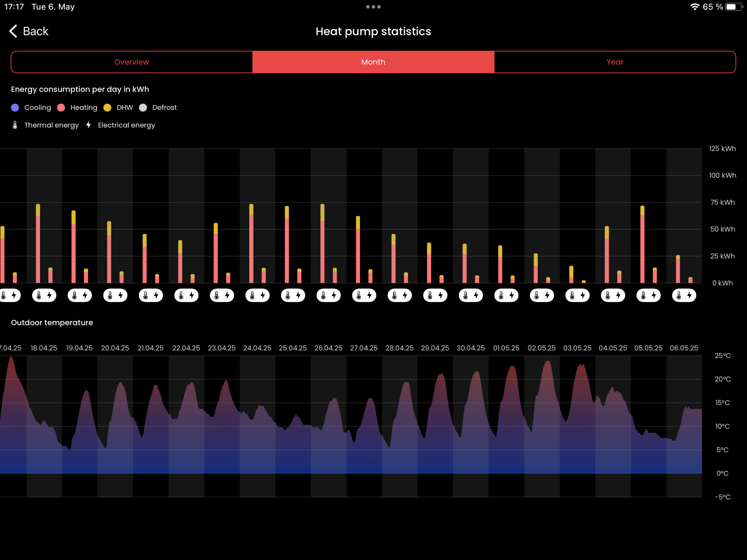
Task: Select thermometer icon under the 23.04.25 bars
Action: click(217, 296)
